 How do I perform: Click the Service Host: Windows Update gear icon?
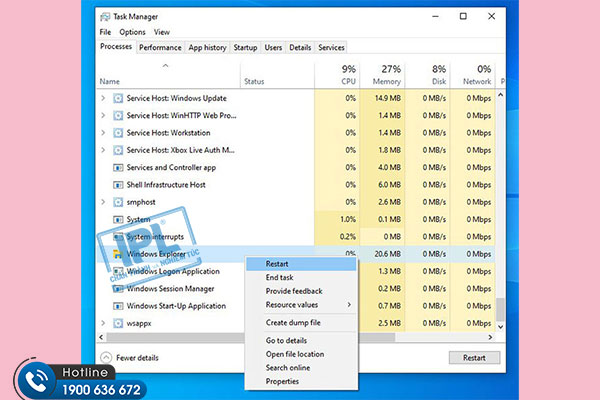pyautogui.click(x=118, y=98)
